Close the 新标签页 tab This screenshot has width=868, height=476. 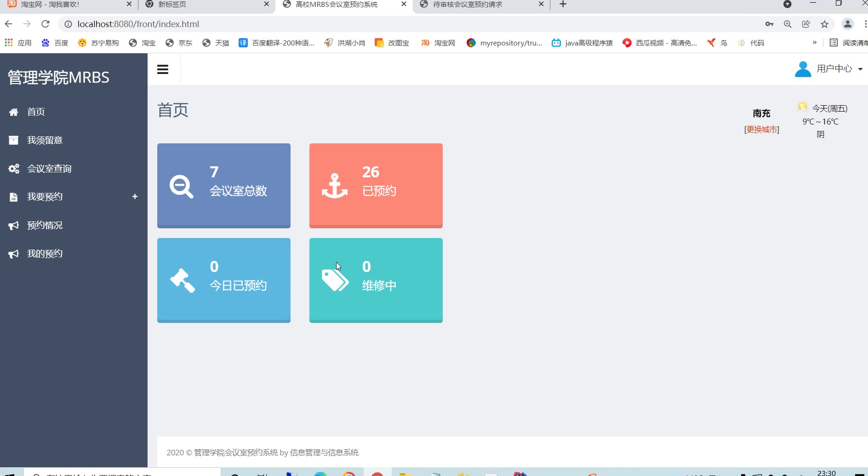[267, 4]
